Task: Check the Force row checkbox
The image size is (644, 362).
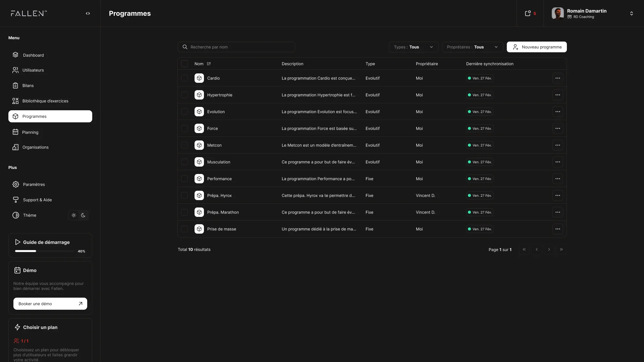Action: click(x=184, y=128)
